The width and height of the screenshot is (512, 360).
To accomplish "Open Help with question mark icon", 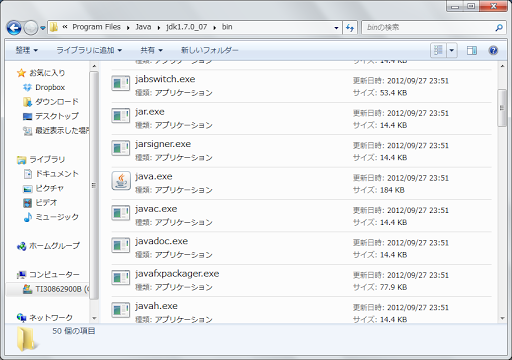I will [493, 50].
